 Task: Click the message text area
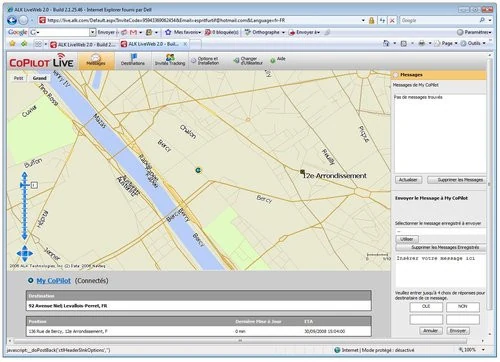(440, 271)
